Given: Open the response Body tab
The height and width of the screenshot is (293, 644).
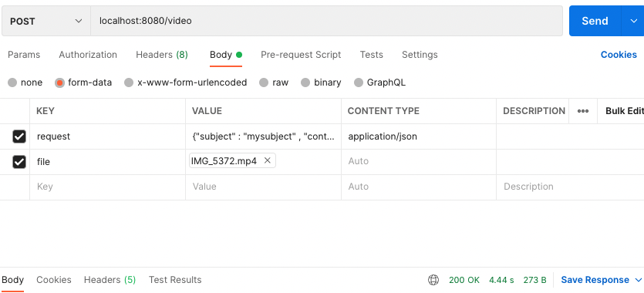Looking at the screenshot, I should (13, 280).
